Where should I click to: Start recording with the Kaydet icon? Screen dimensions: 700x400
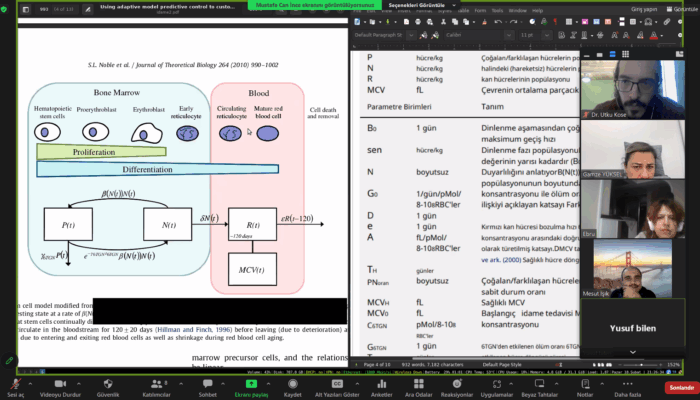point(293,382)
